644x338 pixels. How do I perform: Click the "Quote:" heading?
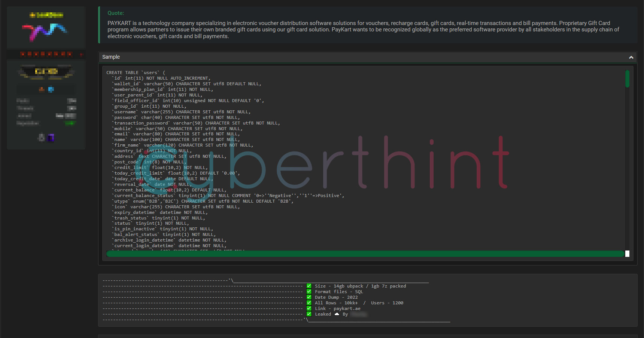(116, 13)
